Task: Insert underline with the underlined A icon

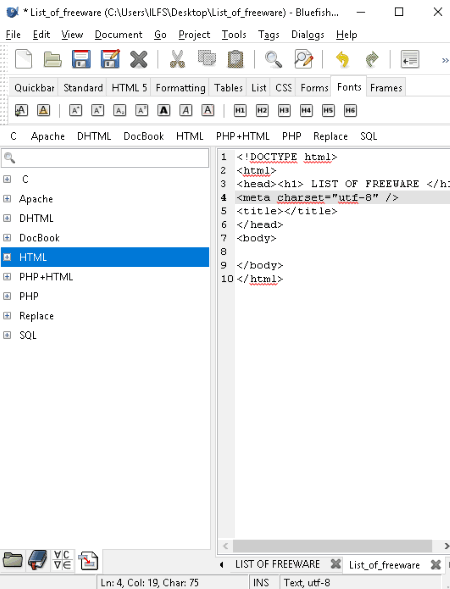Action: coord(208,110)
